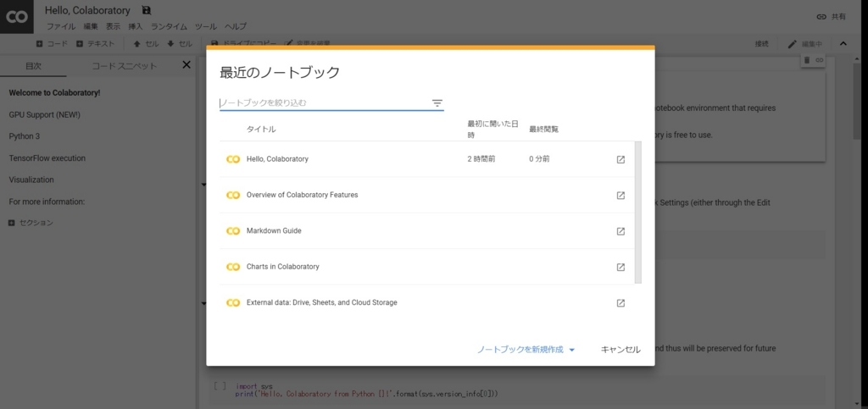Open the ファイル menu
The image size is (868, 409).
(x=61, y=26)
